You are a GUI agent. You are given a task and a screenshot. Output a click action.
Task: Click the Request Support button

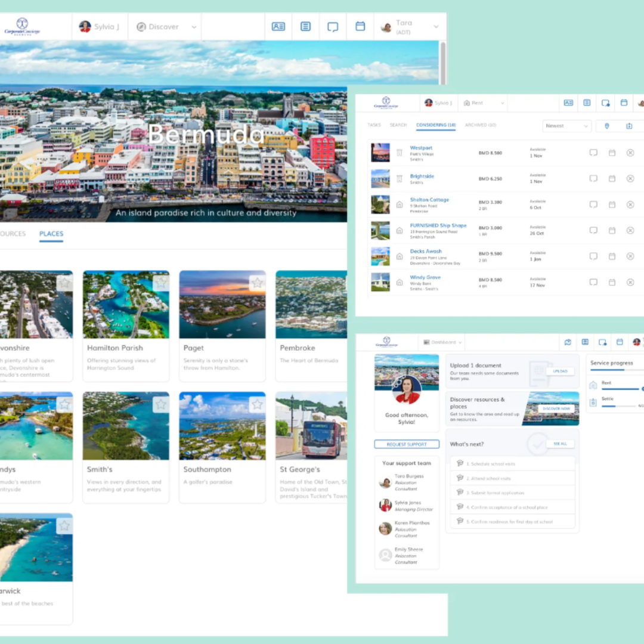pyautogui.click(x=407, y=444)
